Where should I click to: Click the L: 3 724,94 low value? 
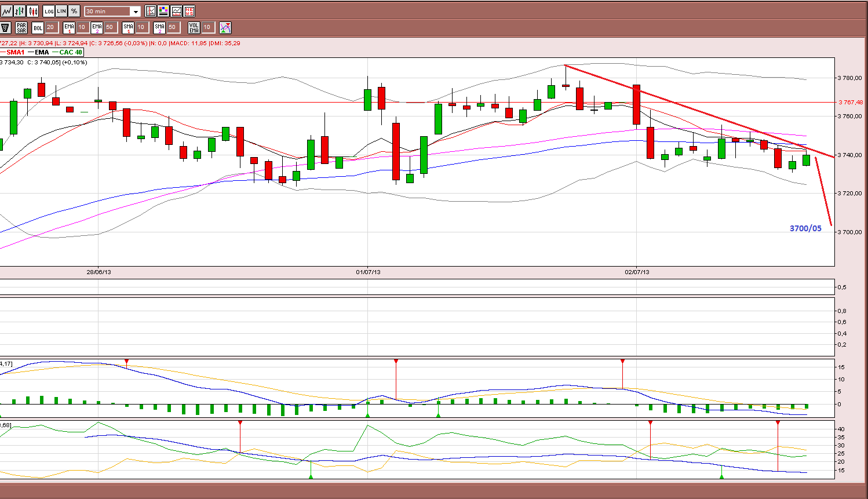pos(72,43)
